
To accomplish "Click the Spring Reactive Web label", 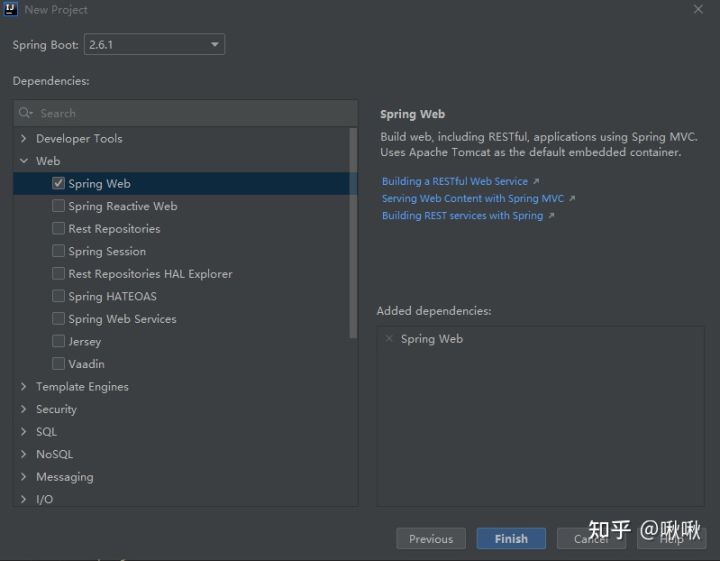I will 123,206.
